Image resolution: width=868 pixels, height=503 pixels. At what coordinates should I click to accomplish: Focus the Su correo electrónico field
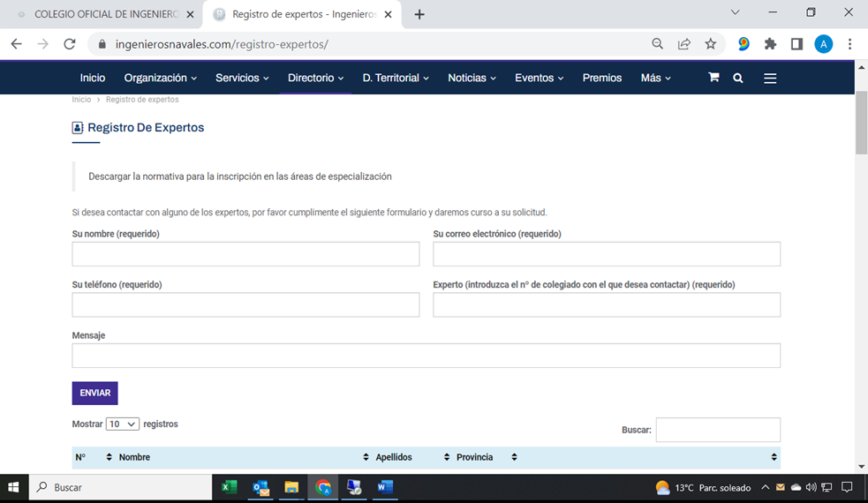[607, 254]
